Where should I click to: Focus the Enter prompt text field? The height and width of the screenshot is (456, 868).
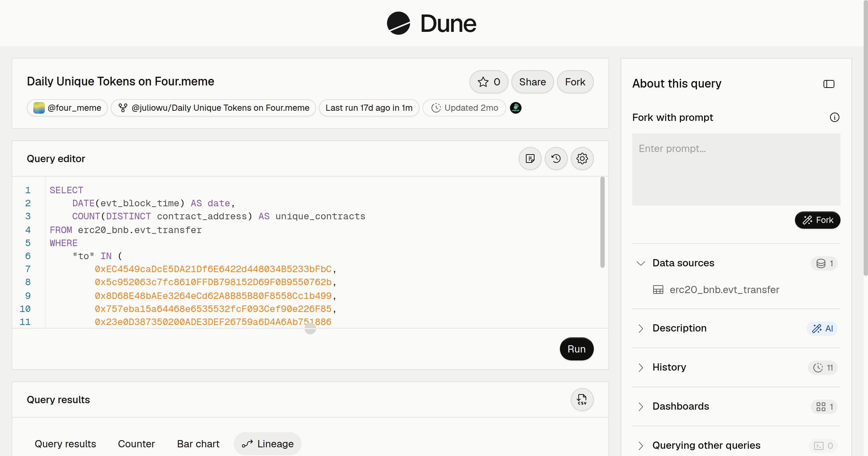click(736, 169)
